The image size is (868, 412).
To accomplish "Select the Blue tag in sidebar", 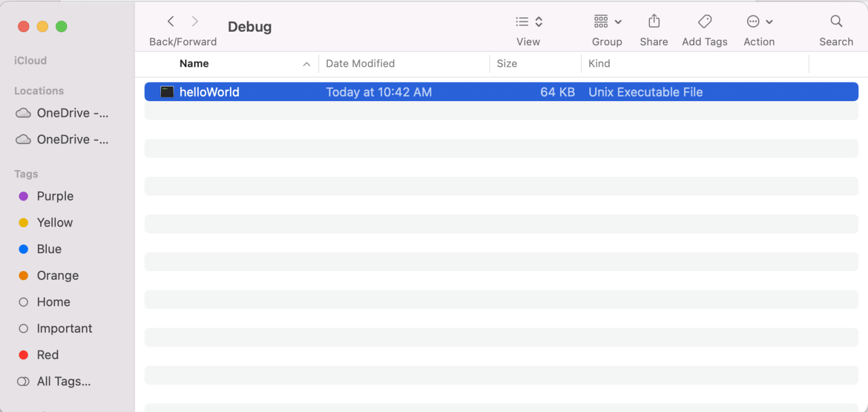I will [x=49, y=249].
